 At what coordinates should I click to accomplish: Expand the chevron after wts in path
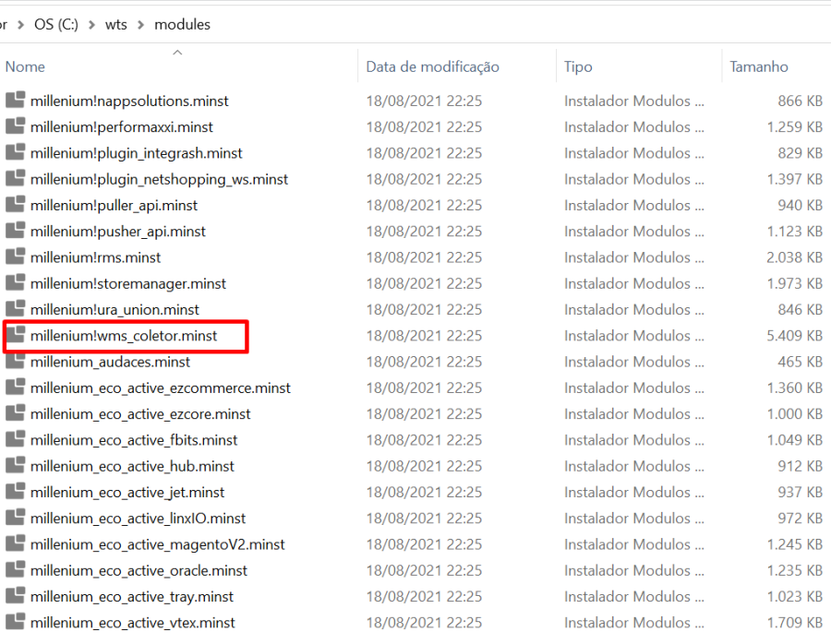140,25
